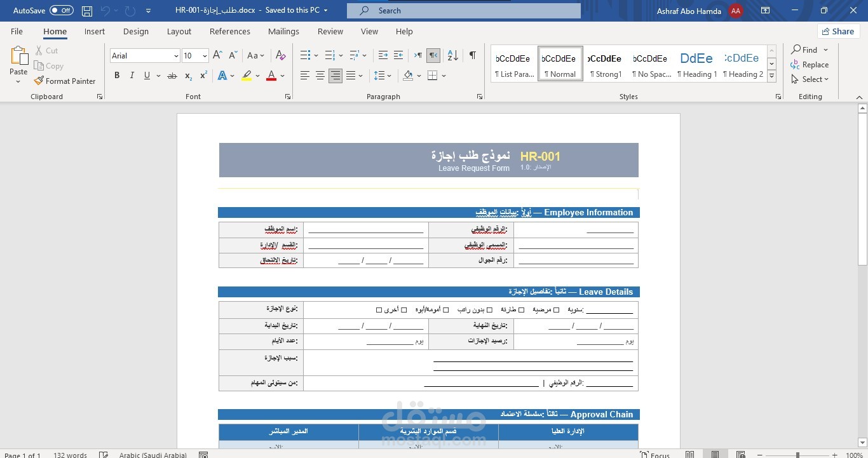868x458 pixels.
Task: Click the Text Effects icon
Action: tap(222, 76)
